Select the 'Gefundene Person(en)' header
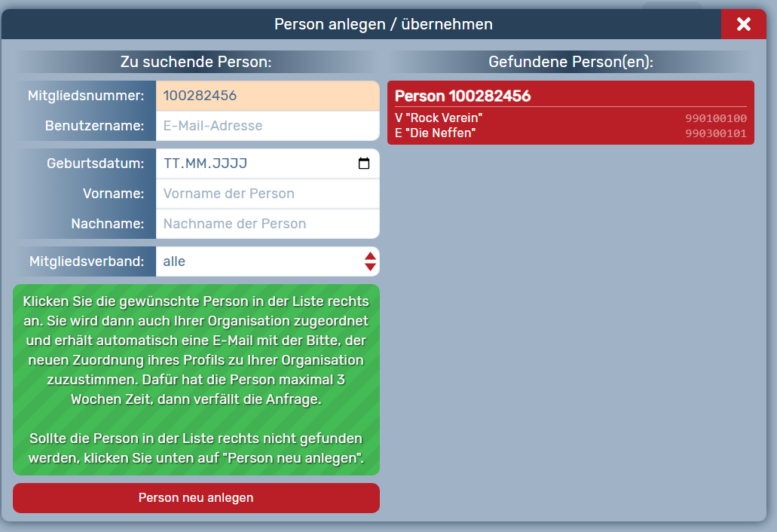777x532 pixels. [x=569, y=61]
